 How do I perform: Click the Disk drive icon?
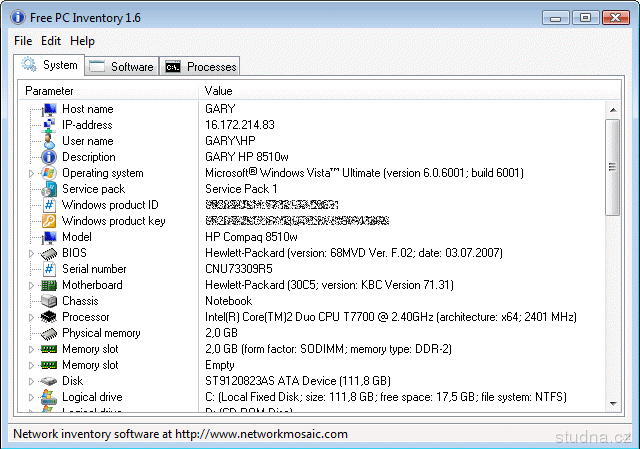tap(49, 381)
